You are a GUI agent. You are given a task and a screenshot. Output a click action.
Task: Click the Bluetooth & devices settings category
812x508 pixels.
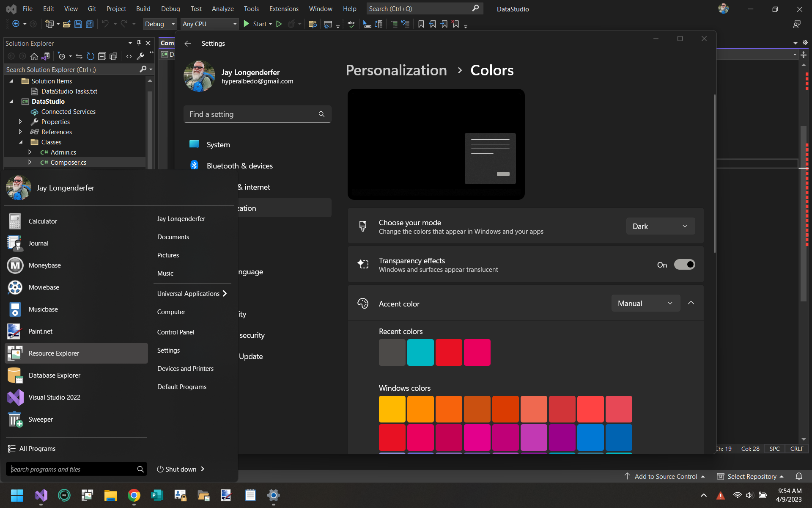[x=257, y=166]
